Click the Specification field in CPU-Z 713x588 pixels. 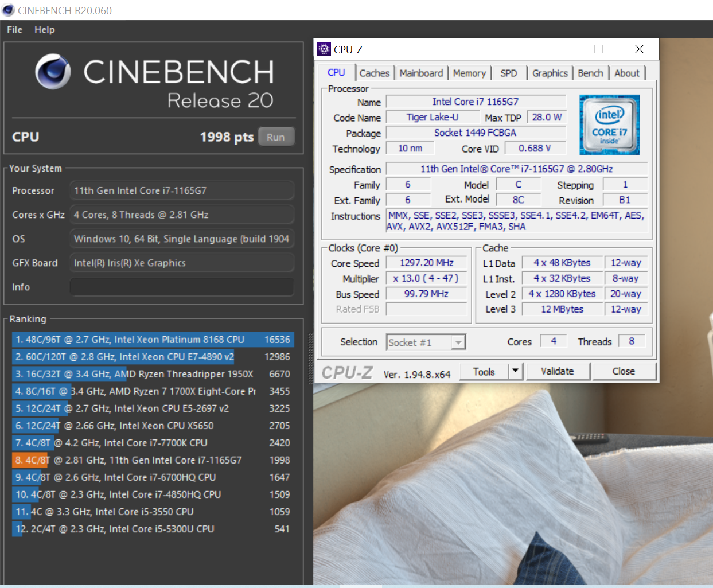pos(517,169)
